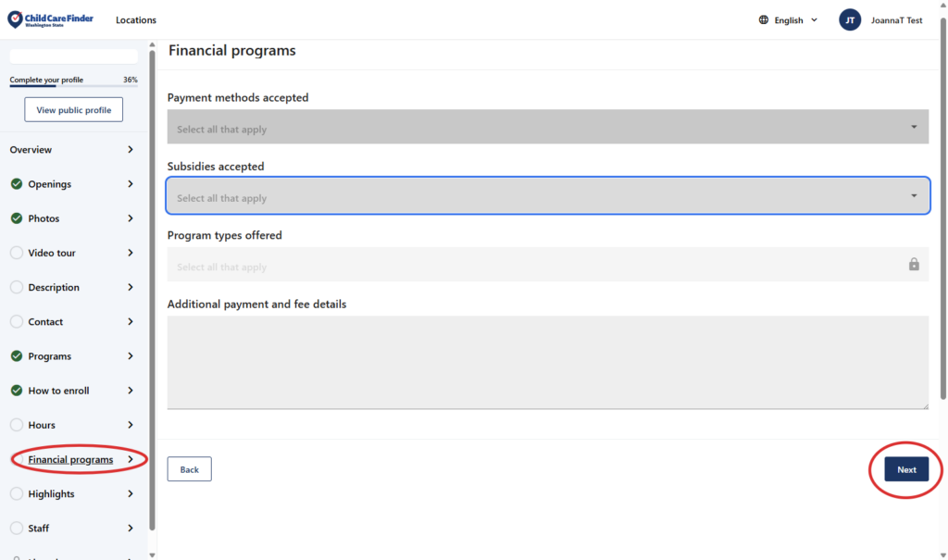
Task: Open the Payment methods accepted dropdown
Action: pos(547,127)
